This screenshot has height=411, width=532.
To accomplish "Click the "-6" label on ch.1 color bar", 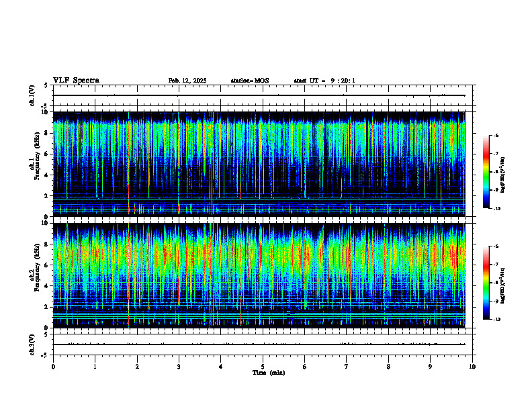I will click(496, 135).
